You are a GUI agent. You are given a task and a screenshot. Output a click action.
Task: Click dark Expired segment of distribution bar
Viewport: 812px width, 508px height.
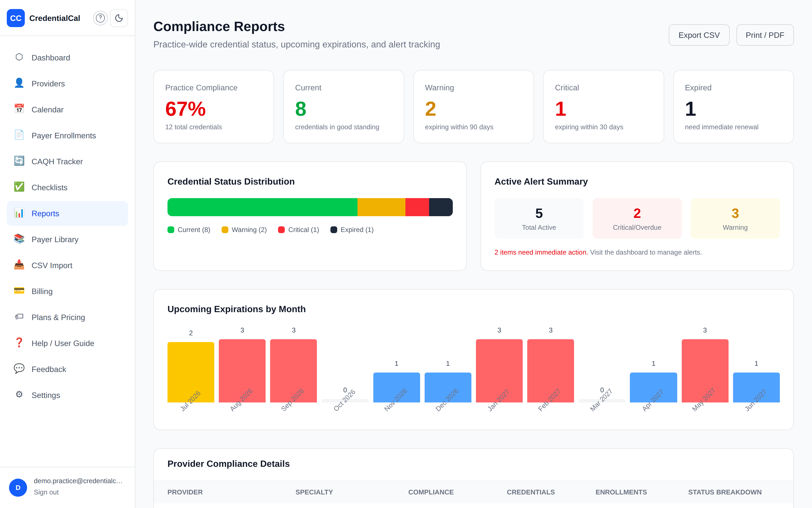(x=441, y=207)
